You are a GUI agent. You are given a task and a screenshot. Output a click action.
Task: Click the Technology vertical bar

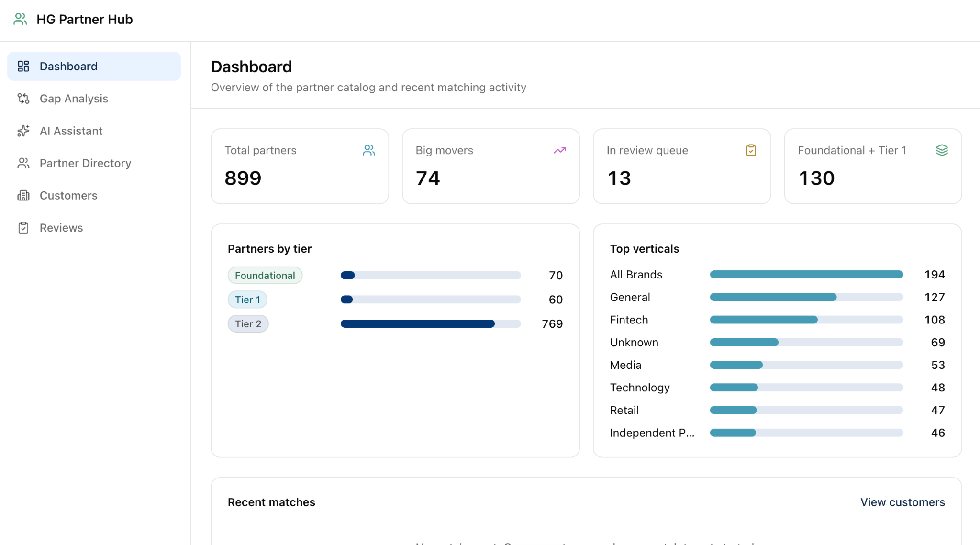[x=806, y=387]
